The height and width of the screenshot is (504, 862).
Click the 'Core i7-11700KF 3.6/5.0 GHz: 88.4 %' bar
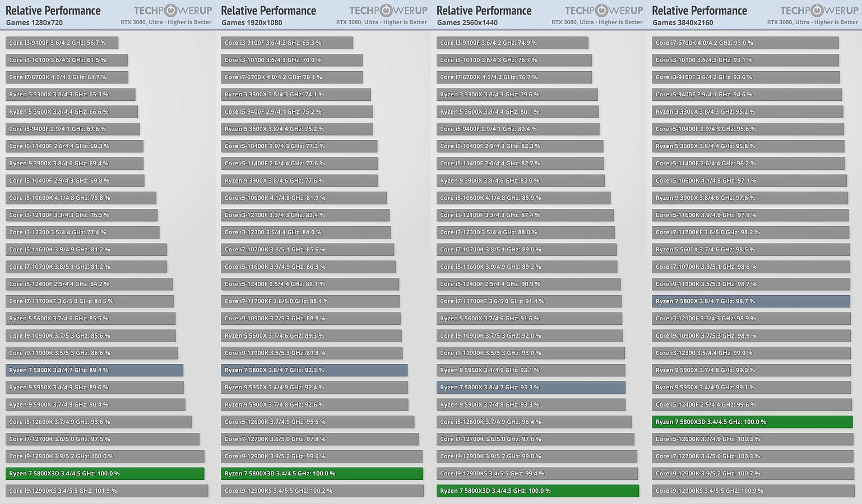(310, 301)
